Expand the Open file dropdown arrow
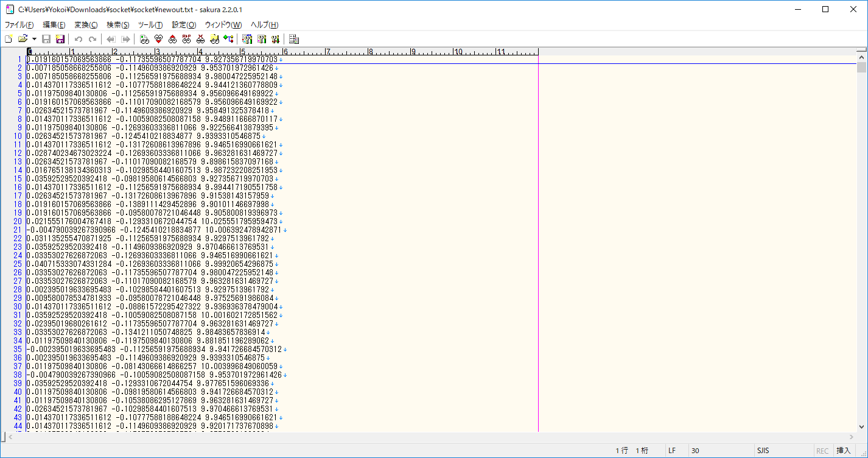Viewport: 868px width, 458px height. tap(34, 38)
